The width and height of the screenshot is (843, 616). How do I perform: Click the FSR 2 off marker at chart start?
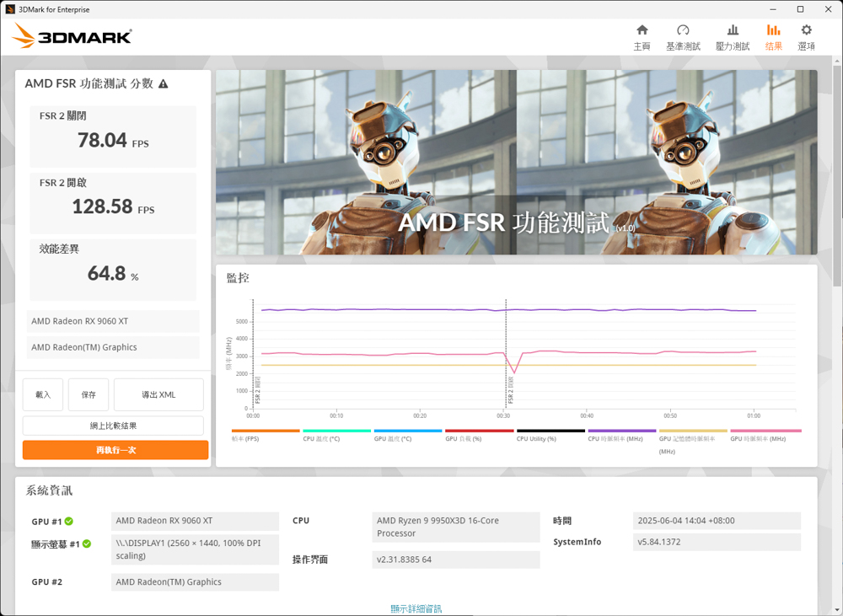(x=257, y=389)
